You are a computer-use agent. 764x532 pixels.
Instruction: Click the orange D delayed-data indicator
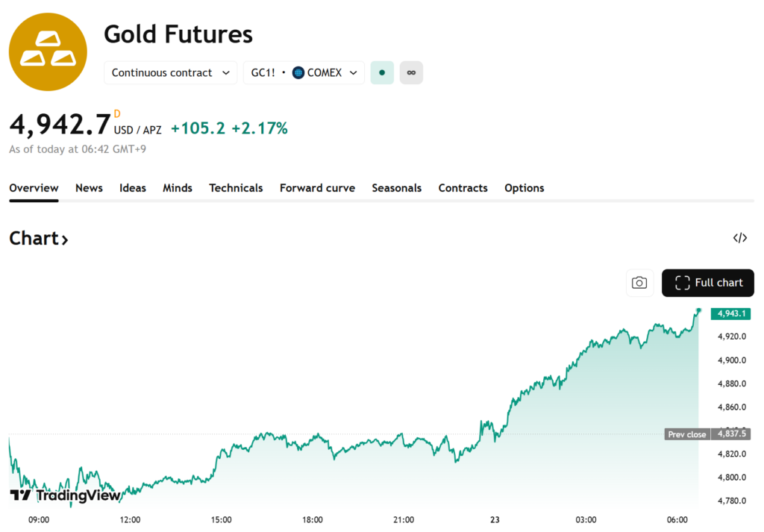pos(117,114)
